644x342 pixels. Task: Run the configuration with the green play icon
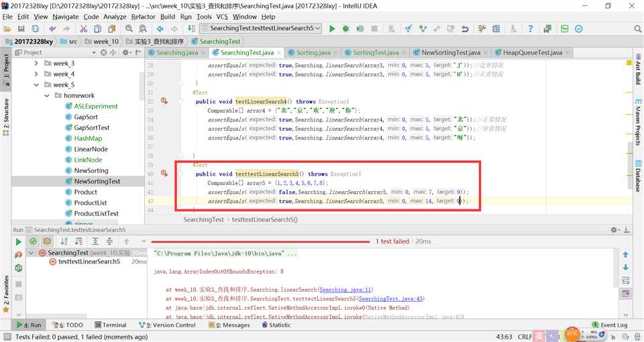pos(332,29)
